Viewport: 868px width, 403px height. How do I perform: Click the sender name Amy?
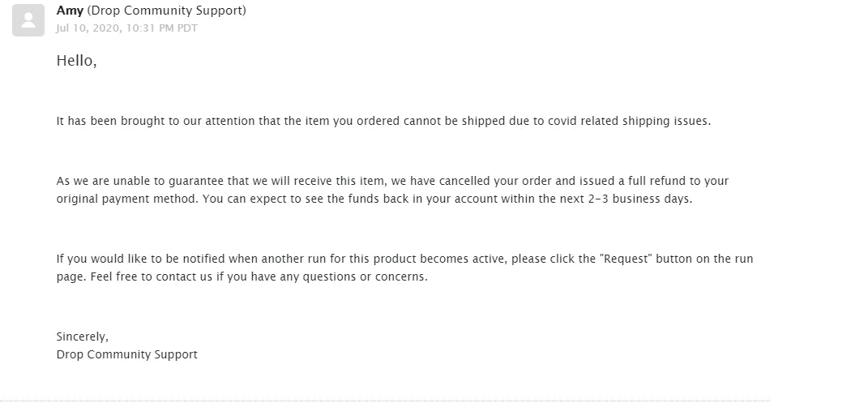pyautogui.click(x=69, y=11)
